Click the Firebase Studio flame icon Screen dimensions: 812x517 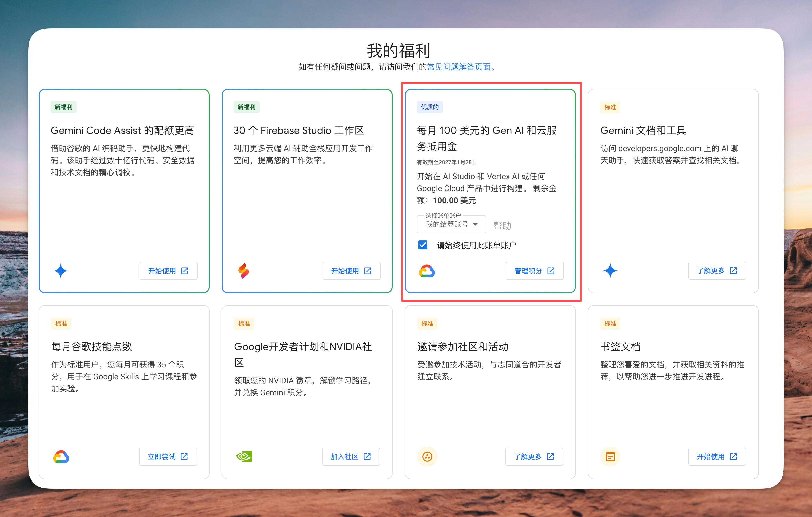click(243, 271)
